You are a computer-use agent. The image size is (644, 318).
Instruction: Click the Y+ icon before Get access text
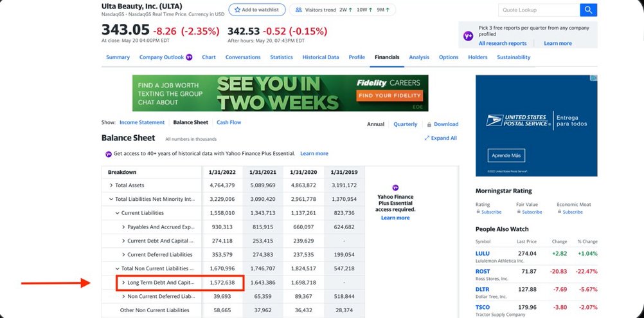click(x=109, y=154)
